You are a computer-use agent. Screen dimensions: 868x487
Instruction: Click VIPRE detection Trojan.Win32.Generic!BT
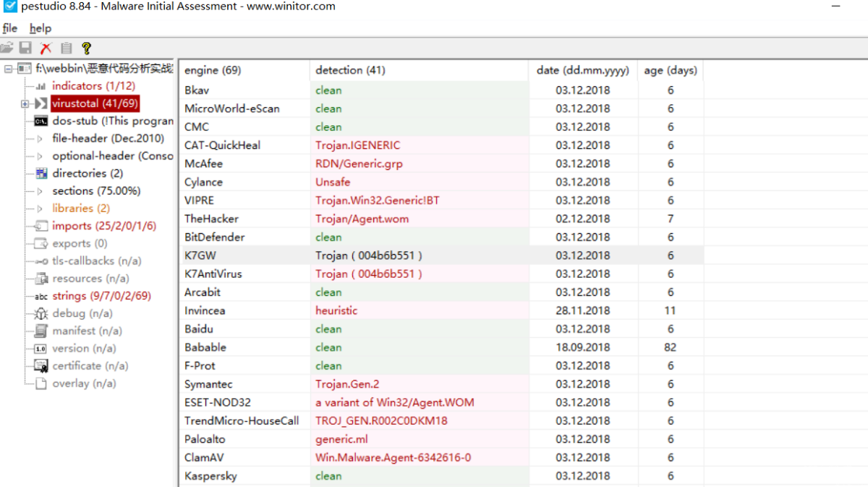378,200
